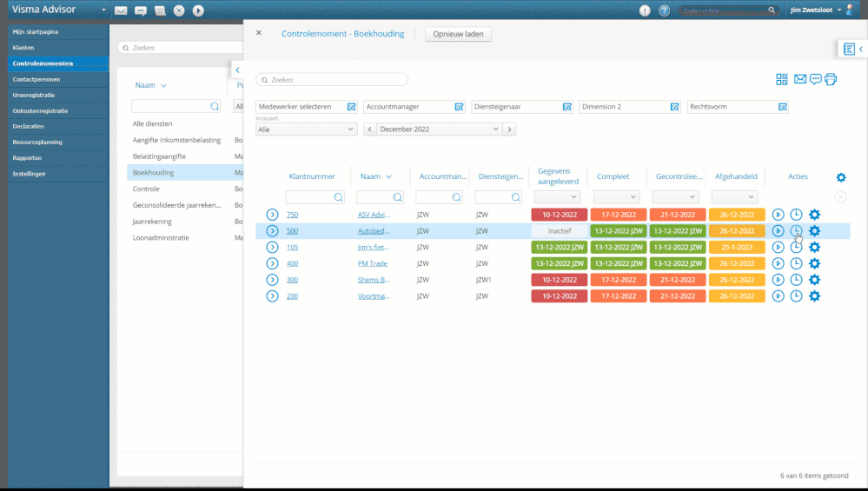
Task: Open gear settings for client 300
Action: pos(814,280)
